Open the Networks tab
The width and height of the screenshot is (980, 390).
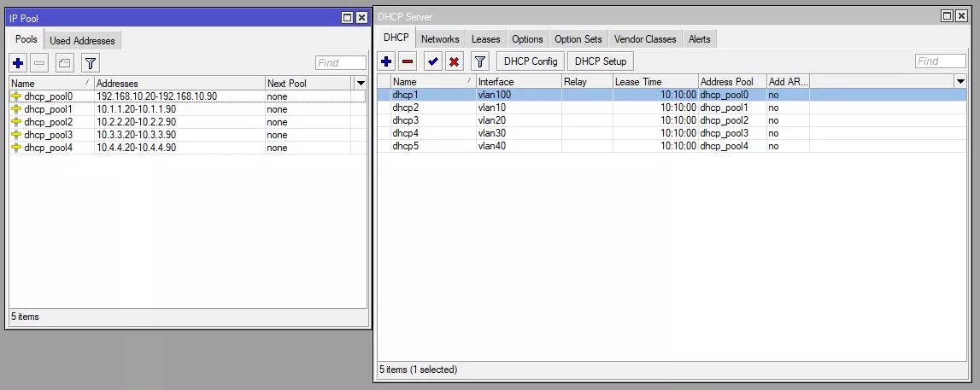coord(440,38)
